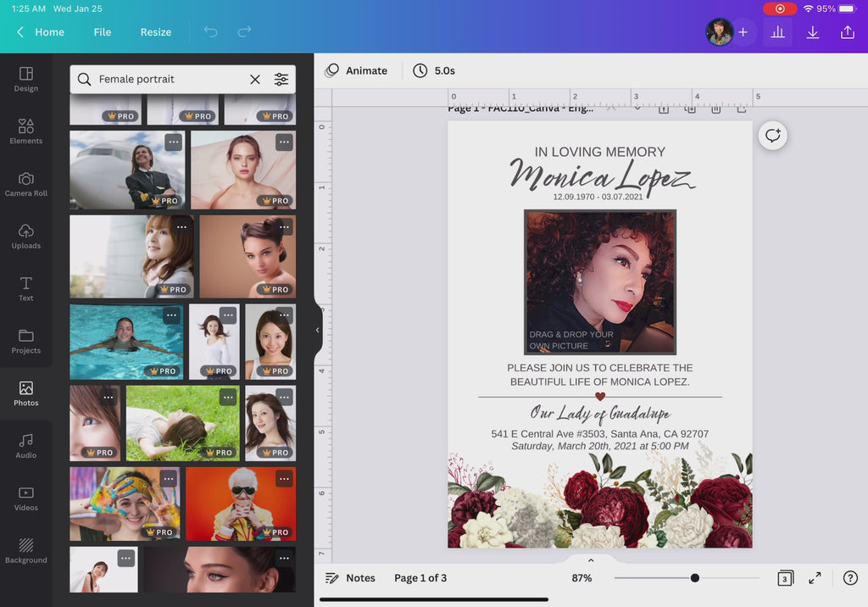The image size is (868, 607).
Task: Open options for the elderly woman photo
Action: [284, 478]
